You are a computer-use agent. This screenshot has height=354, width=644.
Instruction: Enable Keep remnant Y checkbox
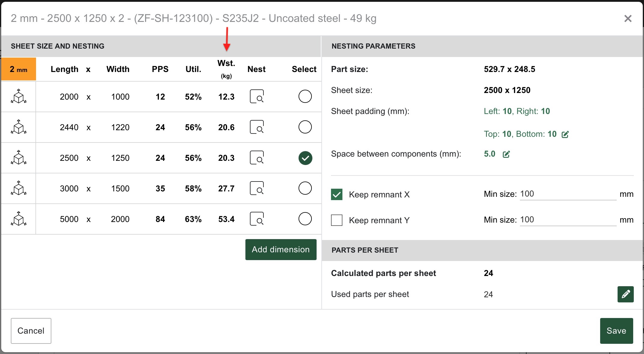pyautogui.click(x=337, y=220)
